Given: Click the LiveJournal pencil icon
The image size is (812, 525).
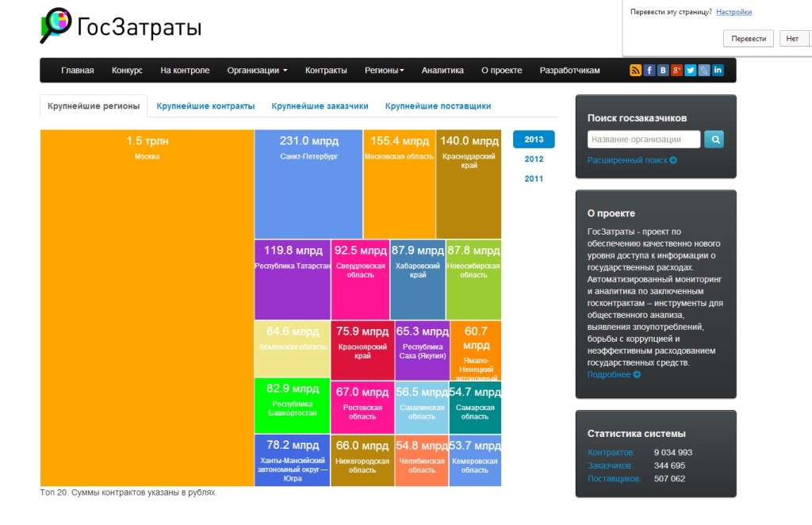Looking at the screenshot, I should 703,70.
